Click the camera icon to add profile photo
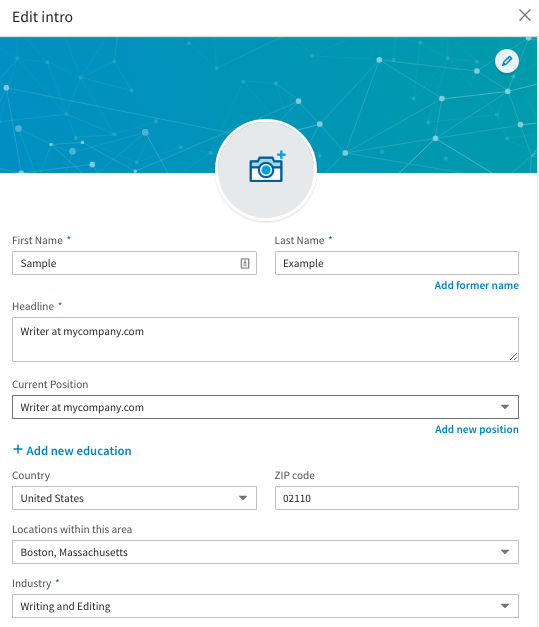 (266, 168)
